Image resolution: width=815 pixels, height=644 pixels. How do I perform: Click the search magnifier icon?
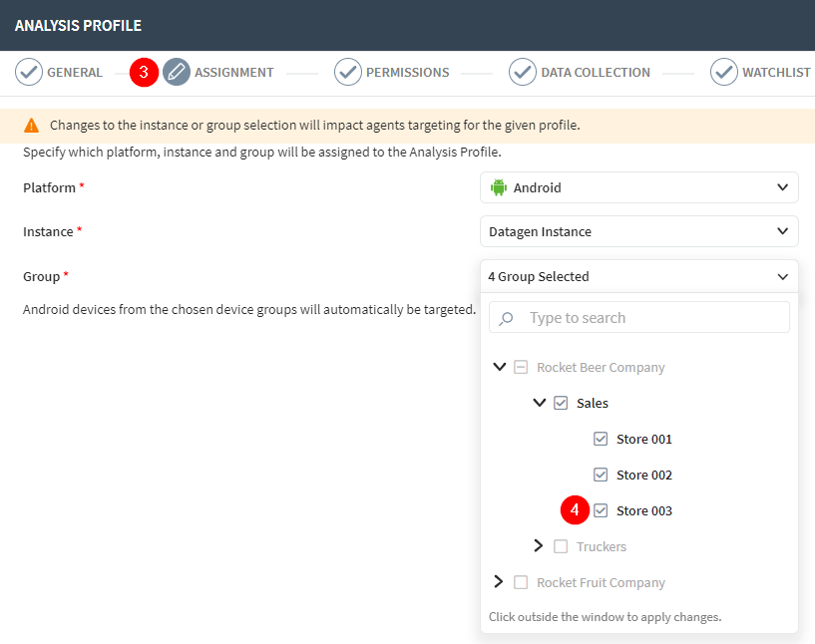(507, 318)
